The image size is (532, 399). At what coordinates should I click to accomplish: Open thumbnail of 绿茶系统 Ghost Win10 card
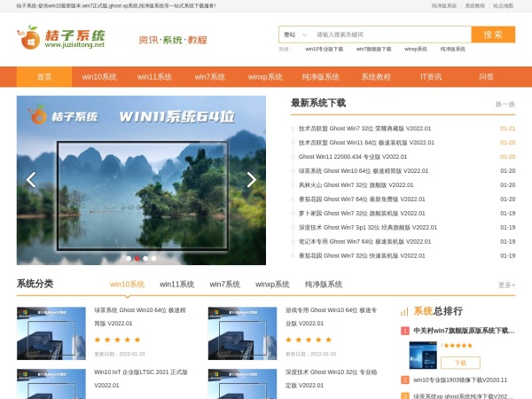pyautogui.click(x=51, y=333)
